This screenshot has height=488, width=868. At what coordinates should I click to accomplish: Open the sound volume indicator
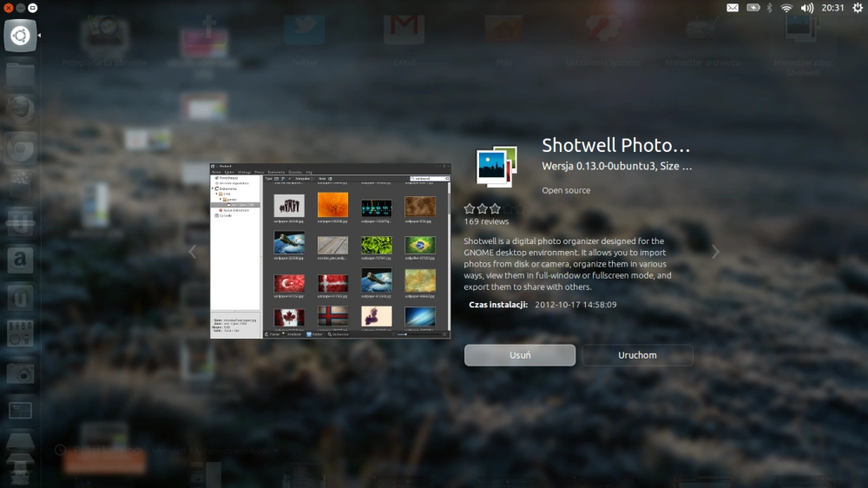click(807, 8)
